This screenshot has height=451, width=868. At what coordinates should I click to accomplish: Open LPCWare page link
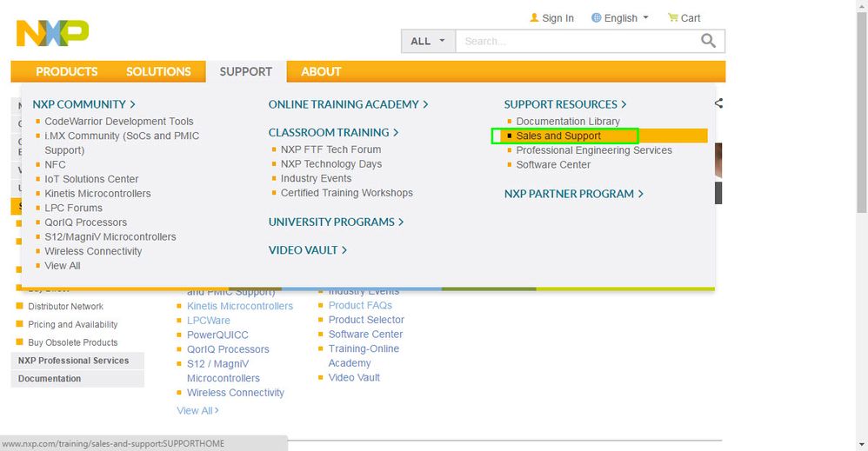[x=208, y=321]
